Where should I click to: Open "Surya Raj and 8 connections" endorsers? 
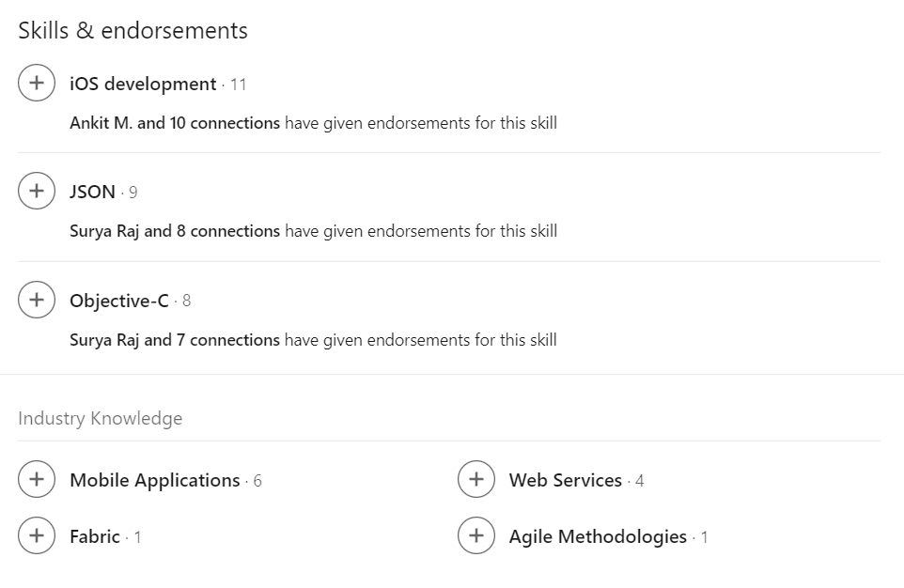(x=175, y=231)
